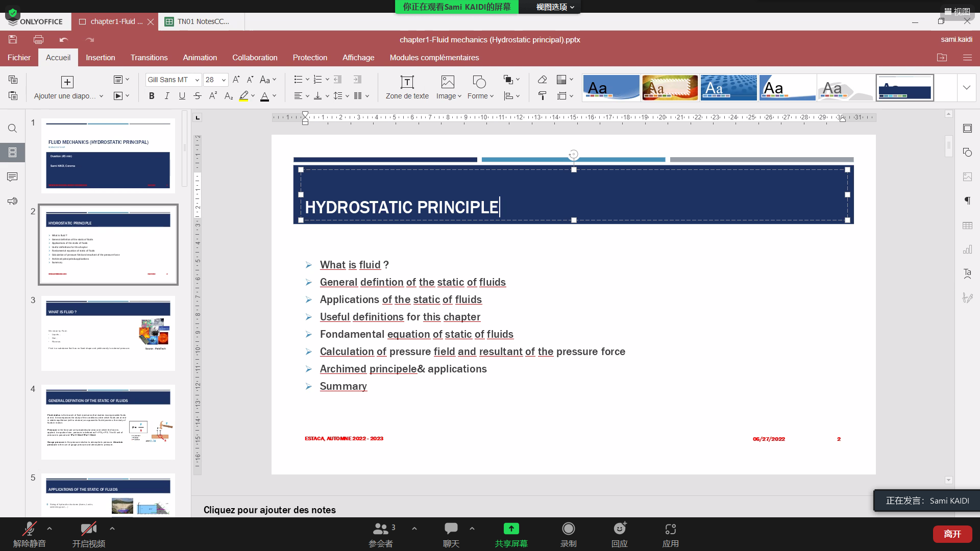
Task: Open the search panel magnifier icon
Action: coord(13,128)
